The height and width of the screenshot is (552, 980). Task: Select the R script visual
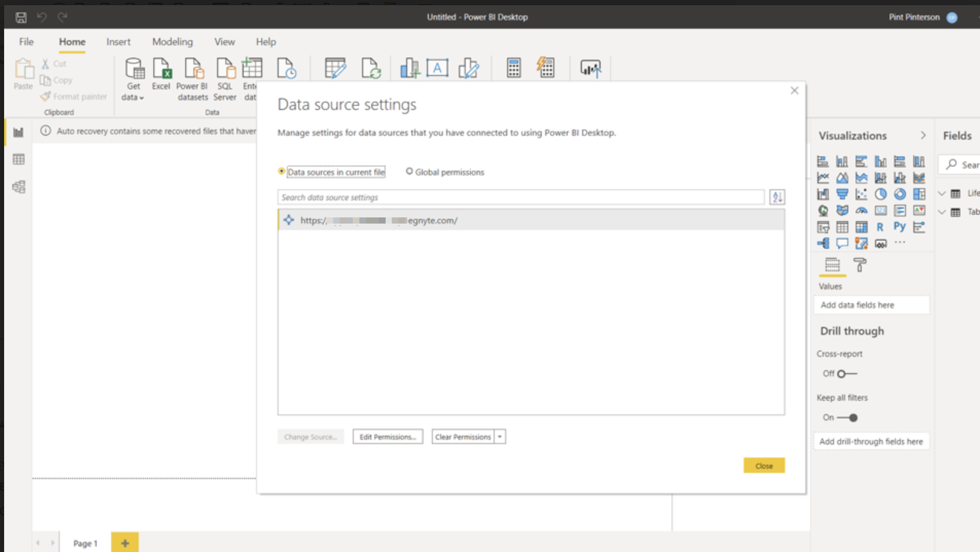[880, 227]
